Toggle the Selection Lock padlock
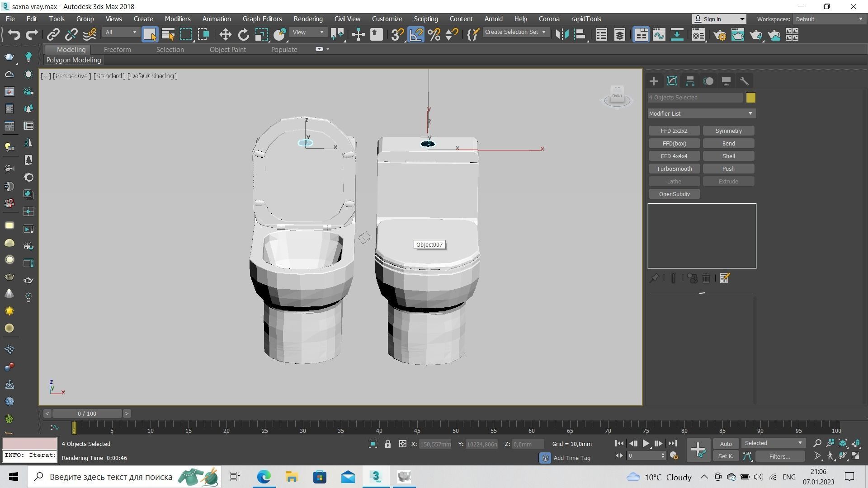868x488 pixels. [x=387, y=444]
